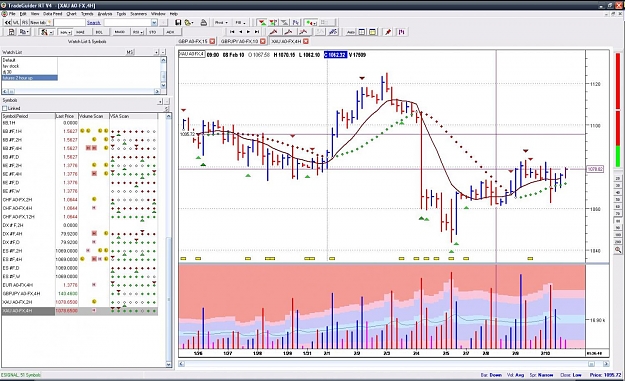Select the GBPJPY A0-FX,4H symbol row
625x381 pixels.
click(x=80, y=293)
